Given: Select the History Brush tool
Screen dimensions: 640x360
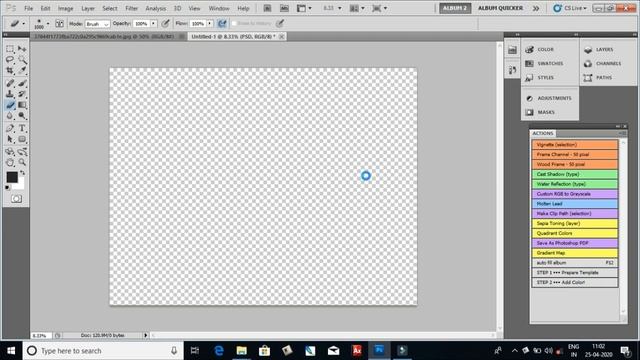Looking at the screenshot, I should (x=22, y=94).
